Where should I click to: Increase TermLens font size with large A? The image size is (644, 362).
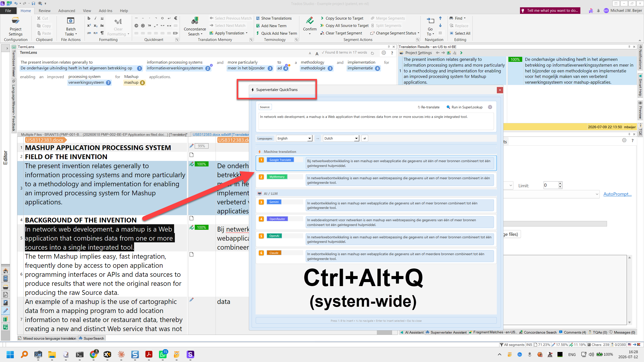317,53
